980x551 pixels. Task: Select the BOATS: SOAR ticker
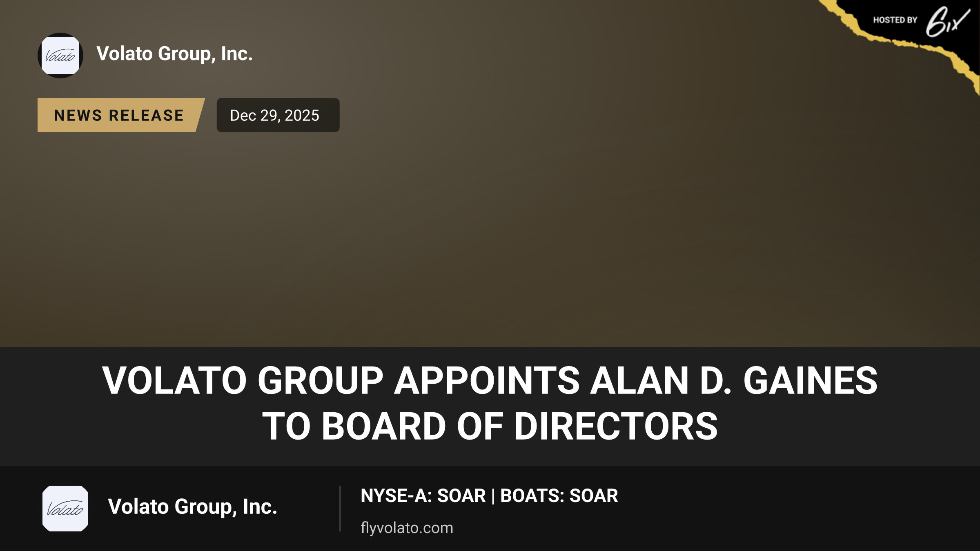click(559, 495)
